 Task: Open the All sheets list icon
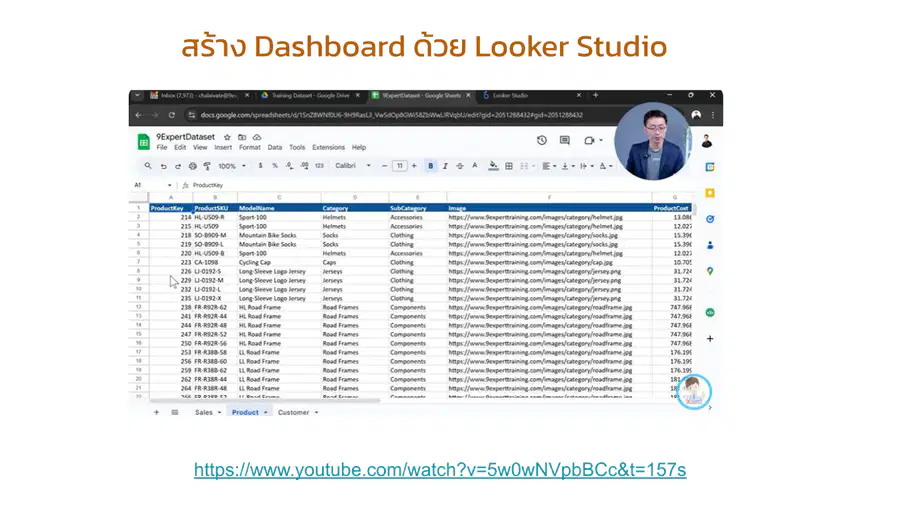coord(175,412)
